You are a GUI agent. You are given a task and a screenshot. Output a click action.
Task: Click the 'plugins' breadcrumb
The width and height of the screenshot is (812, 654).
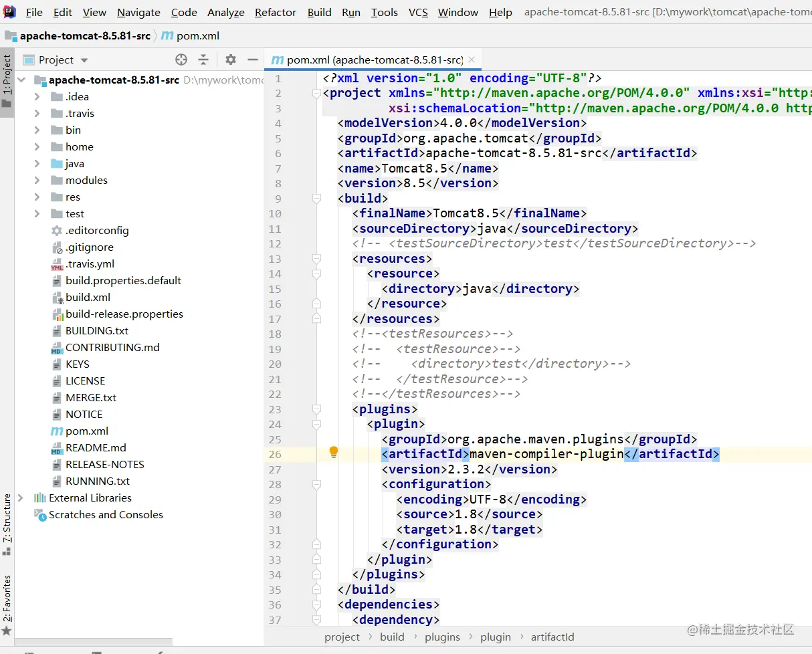pos(442,637)
